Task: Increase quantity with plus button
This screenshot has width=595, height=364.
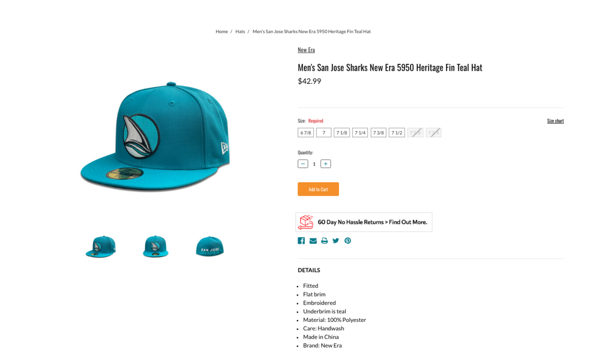Action: point(325,164)
